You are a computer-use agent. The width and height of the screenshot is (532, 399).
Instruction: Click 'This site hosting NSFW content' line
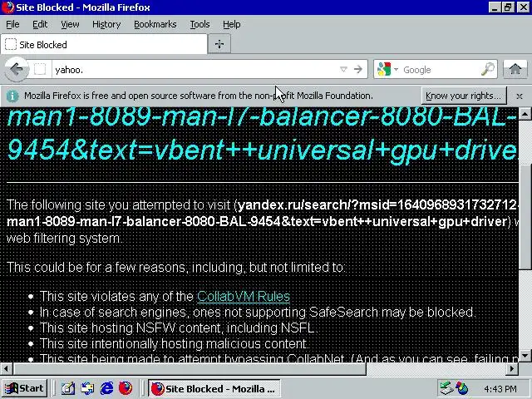point(179,328)
